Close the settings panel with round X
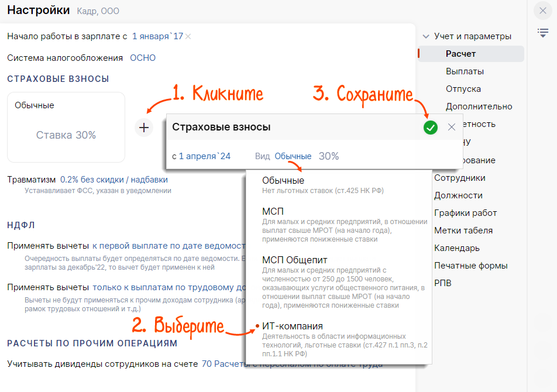Image resolution: width=557 pixels, height=392 pixels. [542, 11]
